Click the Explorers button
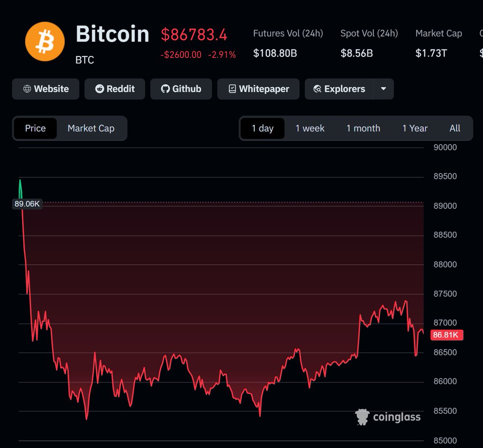483x448 pixels. (x=339, y=89)
